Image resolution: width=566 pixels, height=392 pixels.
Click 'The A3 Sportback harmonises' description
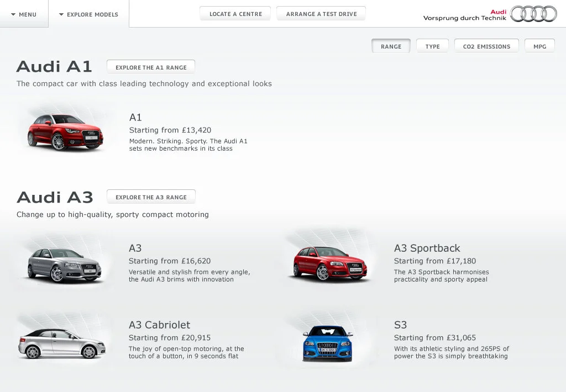pyautogui.click(x=442, y=276)
